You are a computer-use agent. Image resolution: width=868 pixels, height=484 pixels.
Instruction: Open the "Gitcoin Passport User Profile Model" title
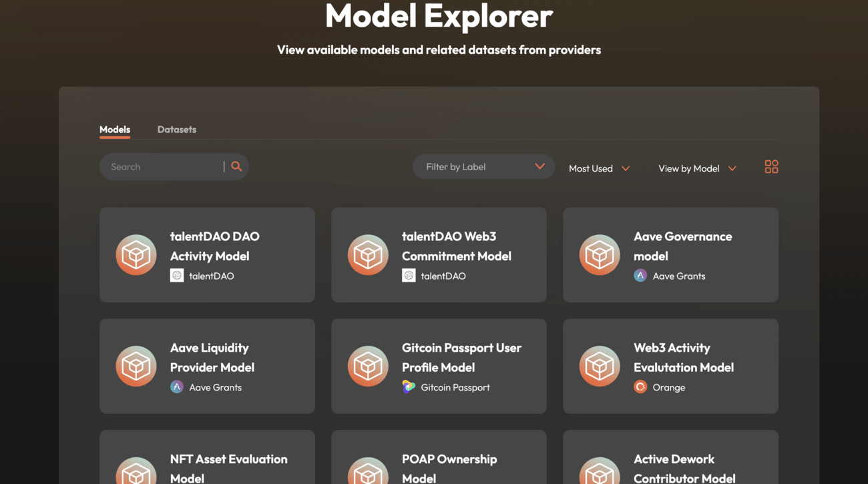462,357
